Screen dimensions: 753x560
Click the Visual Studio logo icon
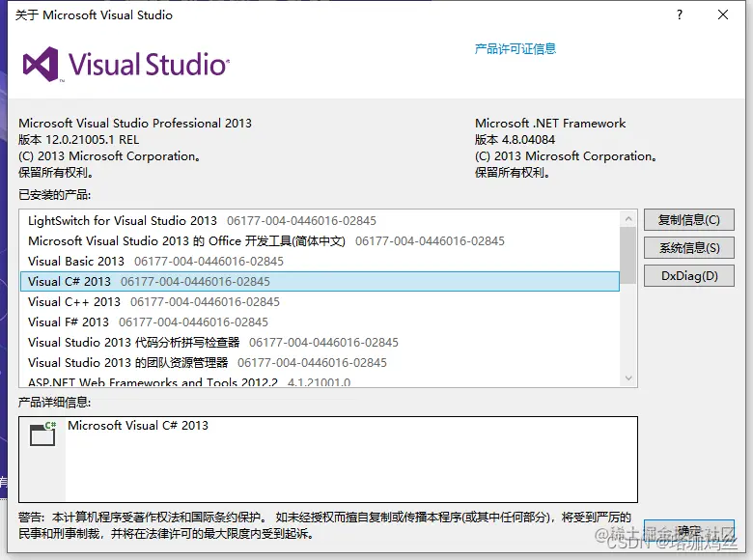point(41,64)
